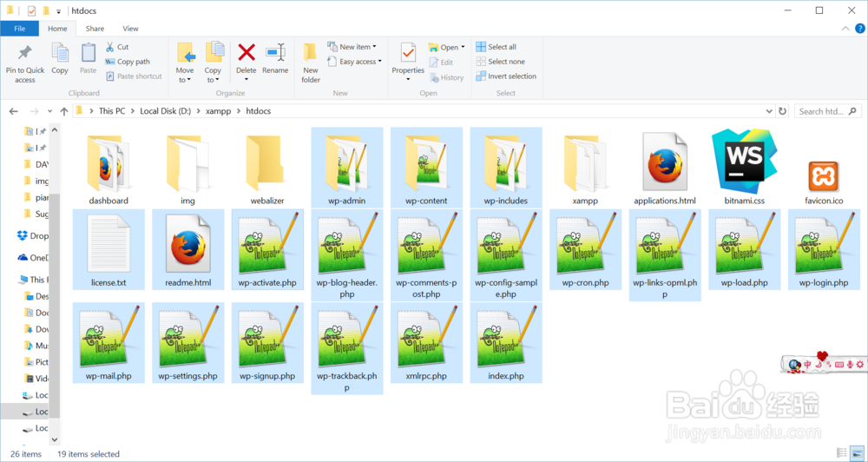
Task: Expand the address bar history dropdown
Action: [x=769, y=111]
